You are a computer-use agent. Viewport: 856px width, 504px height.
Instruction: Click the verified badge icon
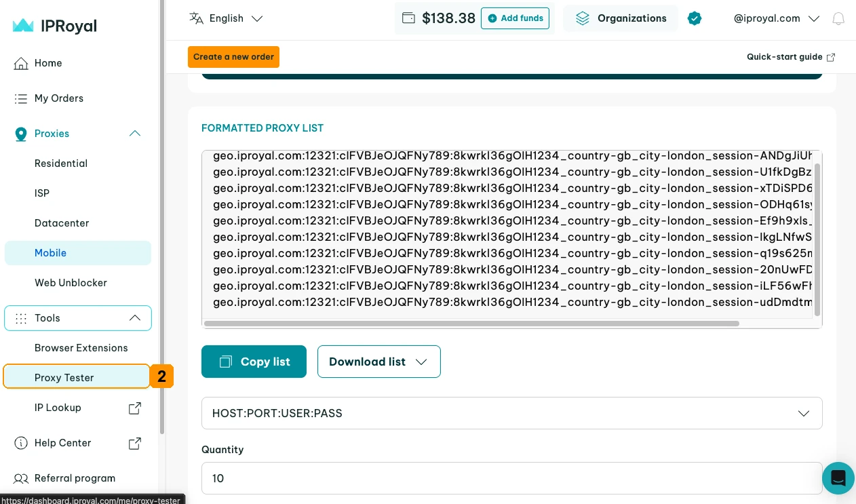694,18
